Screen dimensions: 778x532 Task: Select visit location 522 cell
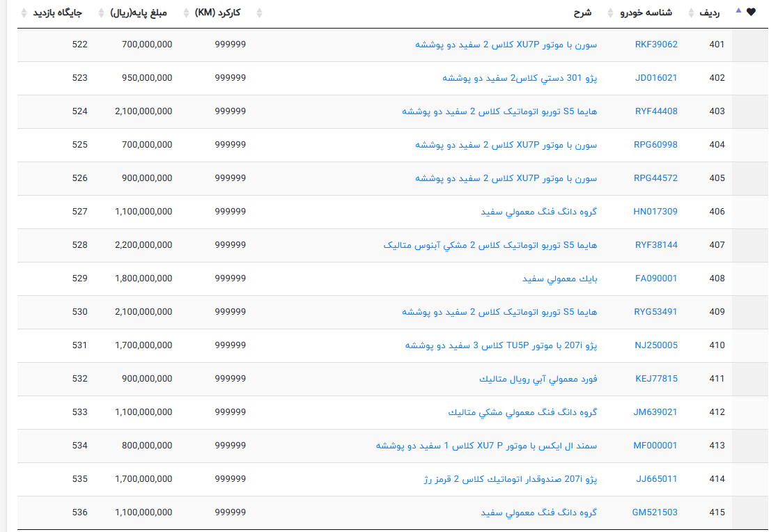click(x=80, y=45)
